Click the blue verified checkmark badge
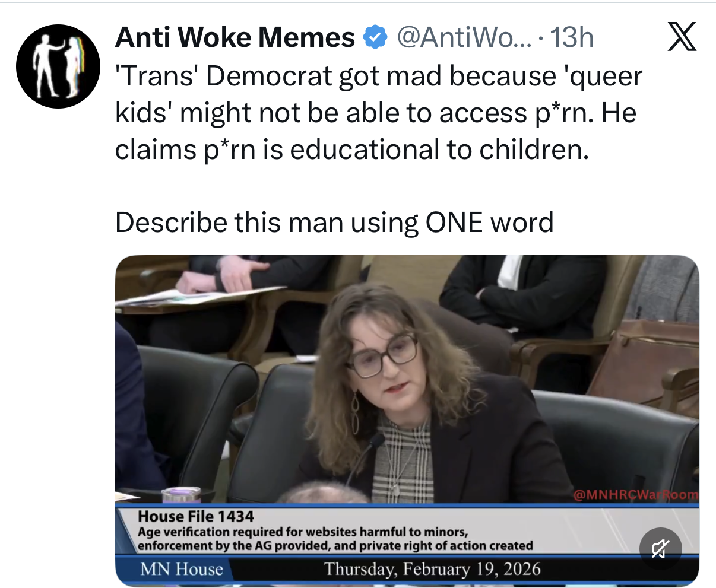 (x=375, y=38)
